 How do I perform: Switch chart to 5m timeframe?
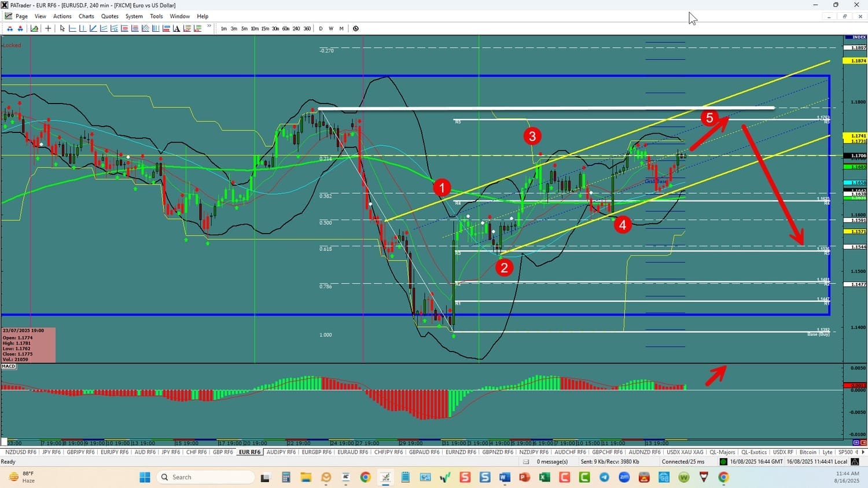[244, 28]
